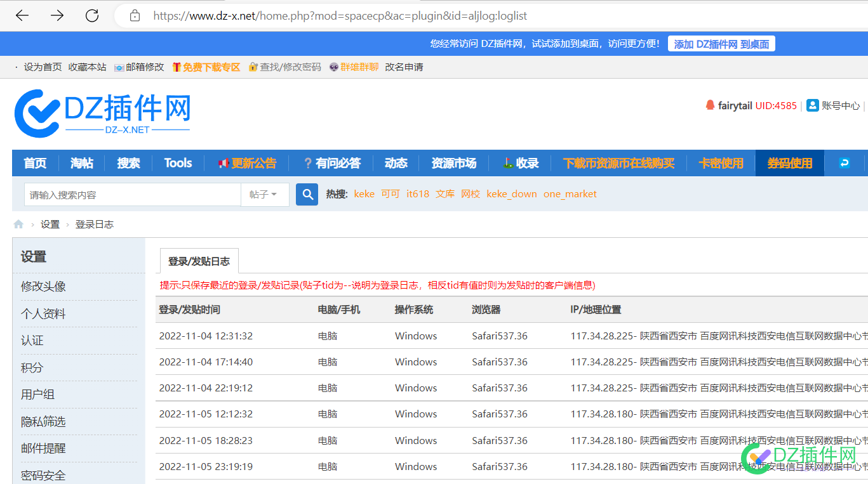Open the Tools navigation item
Viewport: 868px width, 484px height.
(178, 163)
